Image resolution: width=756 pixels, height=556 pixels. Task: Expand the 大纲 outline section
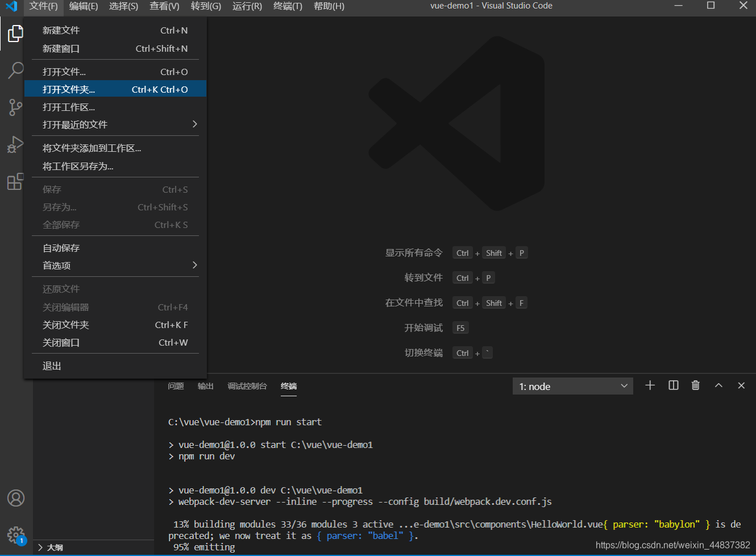tap(93, 547)
